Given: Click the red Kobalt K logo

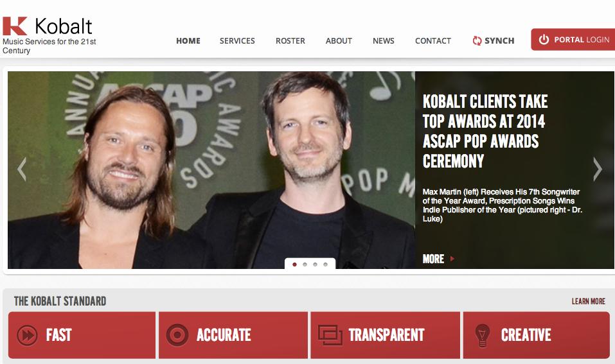Looking at the screenshot, I should pos(15,26).
